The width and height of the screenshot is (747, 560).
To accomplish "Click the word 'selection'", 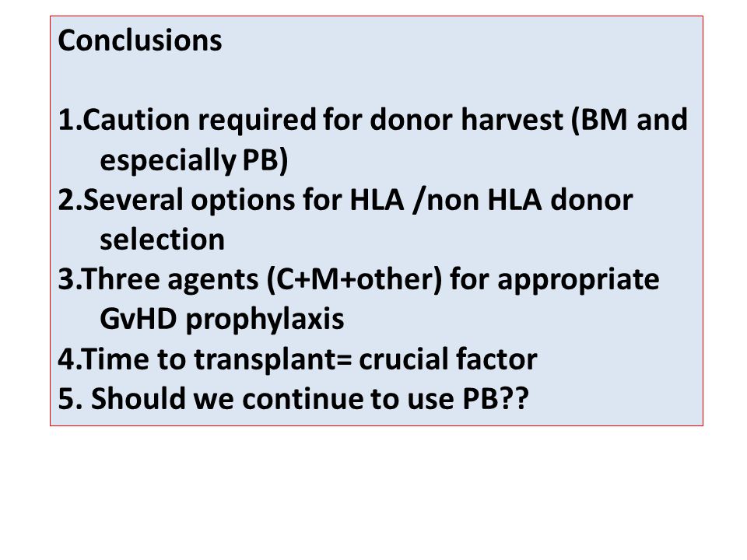I will click(x=162, y=239).
